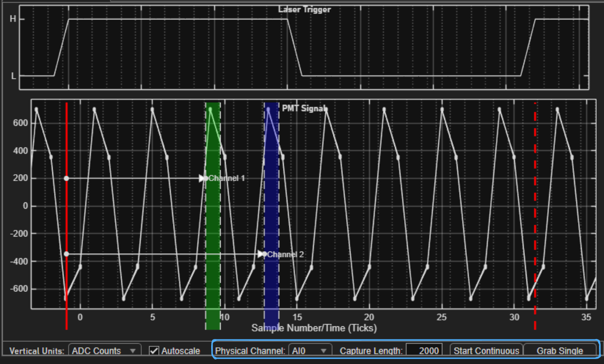This screenshot has height=364, width=604.
Task: Open the Vertical Units dropdown
Action: coord(104,350)
